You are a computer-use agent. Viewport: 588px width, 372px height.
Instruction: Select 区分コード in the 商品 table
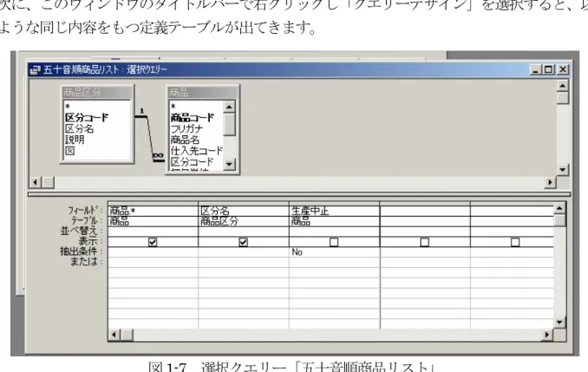coord(192,162)
